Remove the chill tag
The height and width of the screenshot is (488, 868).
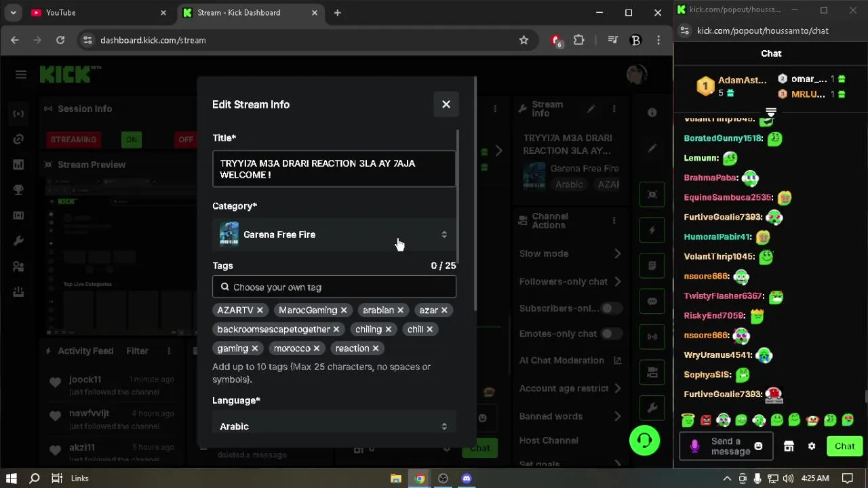tap(429, 329)
